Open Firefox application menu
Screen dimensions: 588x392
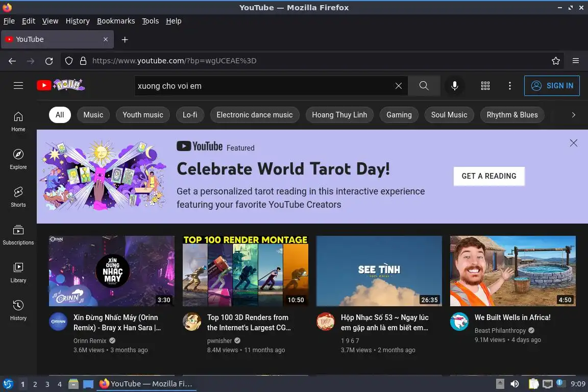point(576,61)
